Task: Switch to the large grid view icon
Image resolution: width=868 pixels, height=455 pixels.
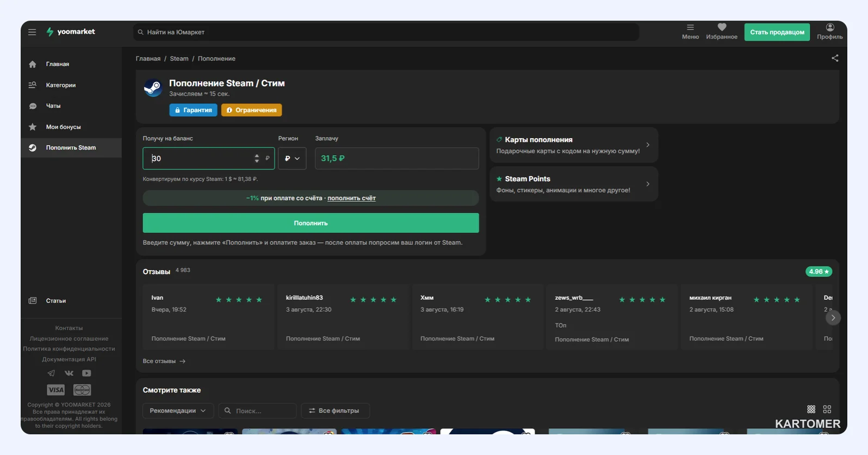Action: pos(827,409)
